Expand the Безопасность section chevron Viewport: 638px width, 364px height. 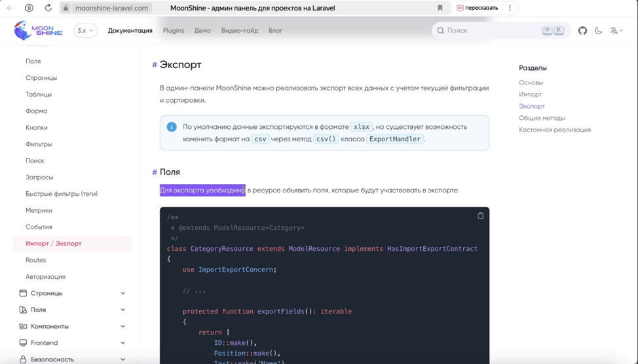[123, 359]
